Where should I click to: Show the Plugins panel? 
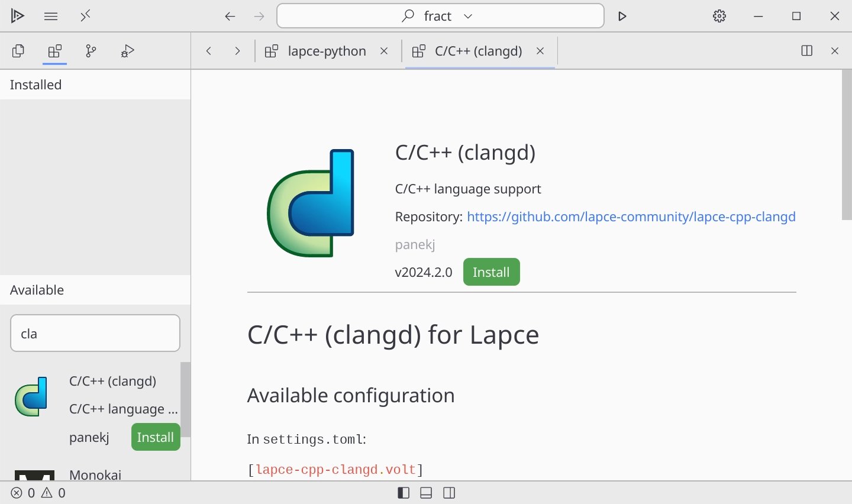(55, 51)
